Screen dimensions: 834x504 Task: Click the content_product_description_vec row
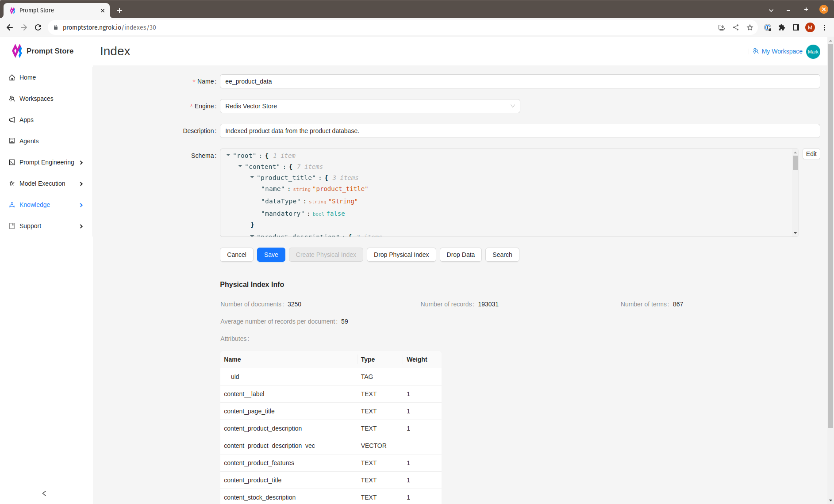[331, 446]
